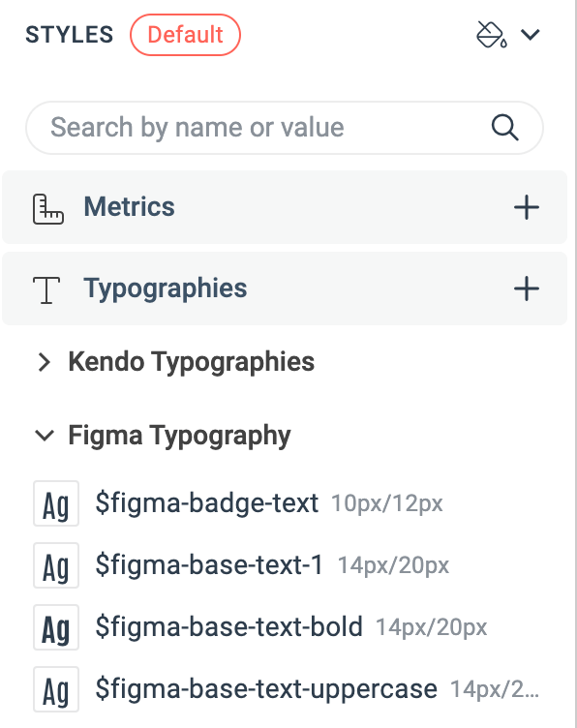
Task: Add a new typography with plus icon
Action: click(x=527, y=288)
